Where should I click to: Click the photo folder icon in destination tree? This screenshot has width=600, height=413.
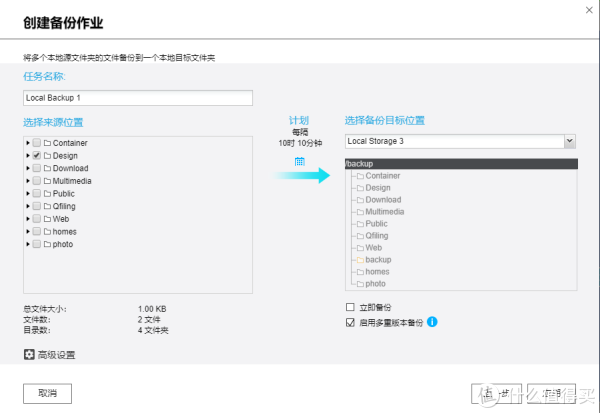(x=359, y=283)
